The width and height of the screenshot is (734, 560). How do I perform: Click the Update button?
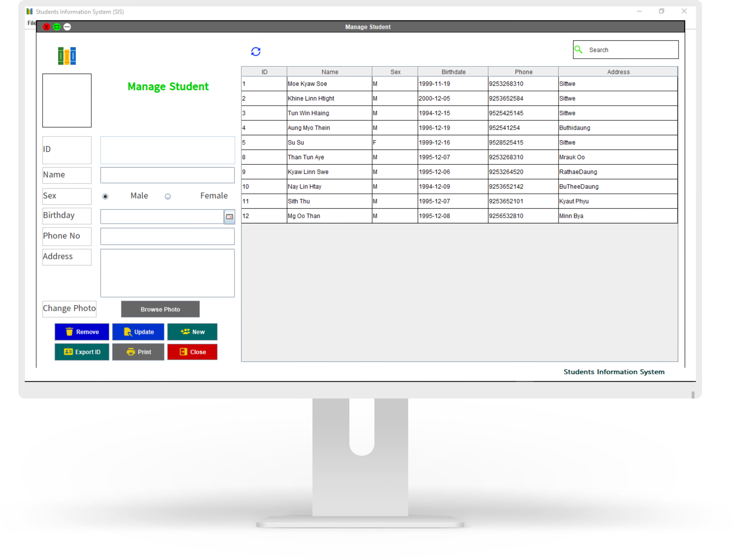138,332
